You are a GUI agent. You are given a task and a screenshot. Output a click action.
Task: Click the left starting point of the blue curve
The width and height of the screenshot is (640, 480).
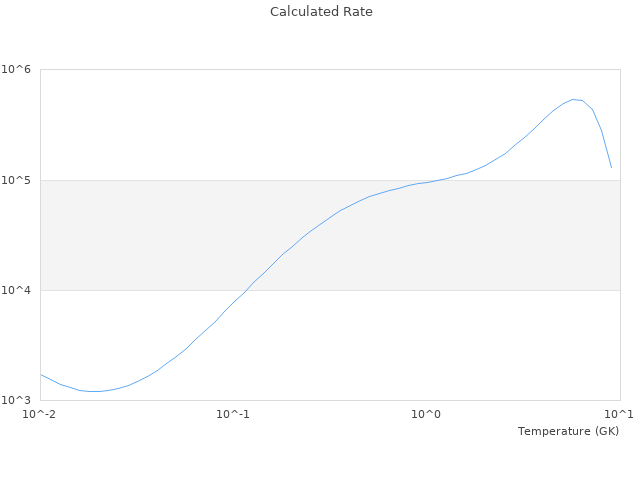41,375
